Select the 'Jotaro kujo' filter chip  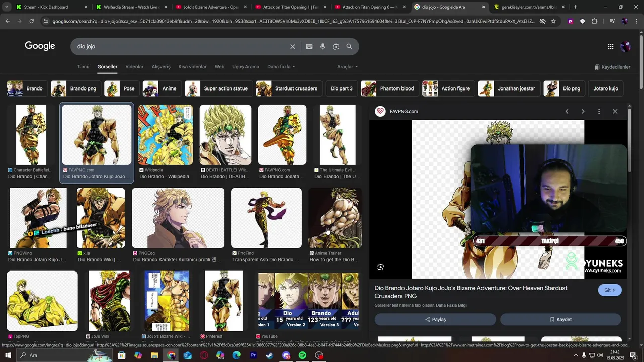[x=605, y=88]
